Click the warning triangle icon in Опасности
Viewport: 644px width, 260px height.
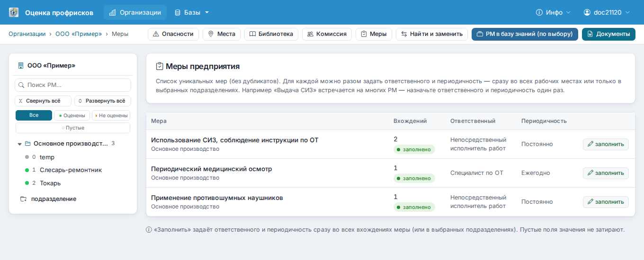[156, 34]
